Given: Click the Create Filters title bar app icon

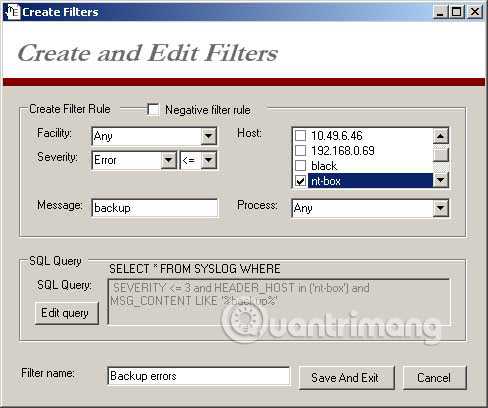Looking at the screenshot, I should [x=13, y=12].
